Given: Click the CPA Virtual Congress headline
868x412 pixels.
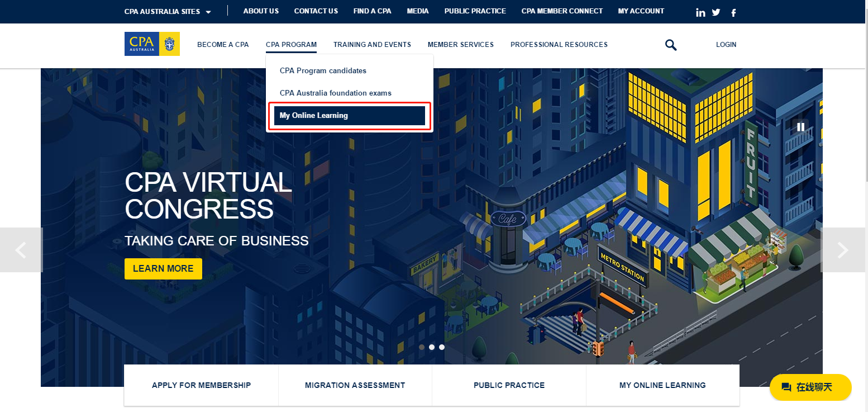Looking at the screenshot, I should [x=208, y=196].
